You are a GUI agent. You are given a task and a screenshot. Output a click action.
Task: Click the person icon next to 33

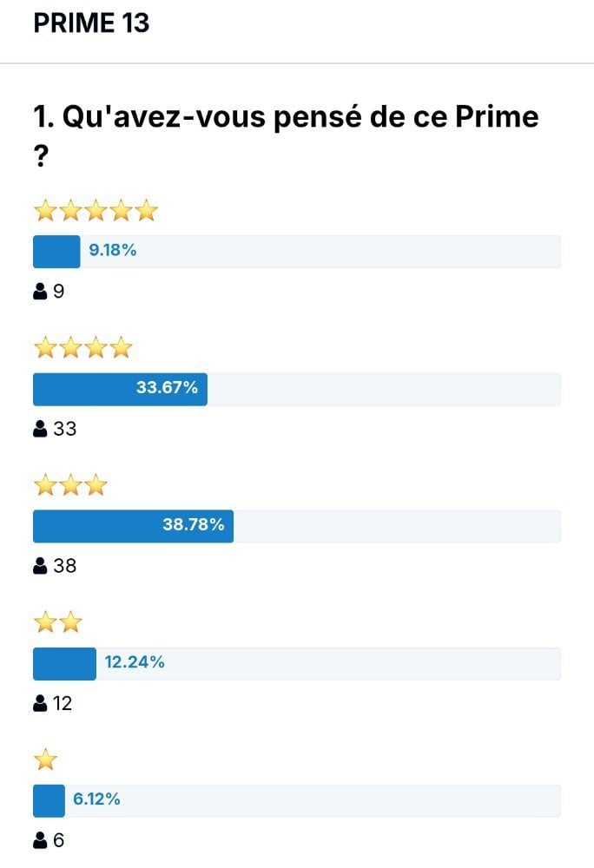pyautogui.click(x=40, y=429)
